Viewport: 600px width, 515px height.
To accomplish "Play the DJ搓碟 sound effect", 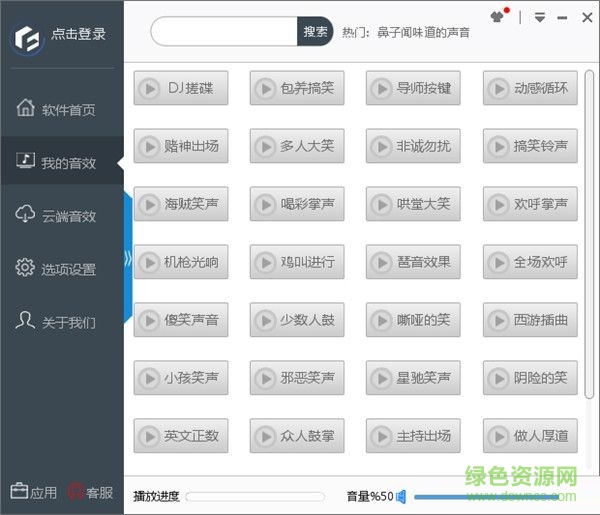I will click(x=181, y=88).
